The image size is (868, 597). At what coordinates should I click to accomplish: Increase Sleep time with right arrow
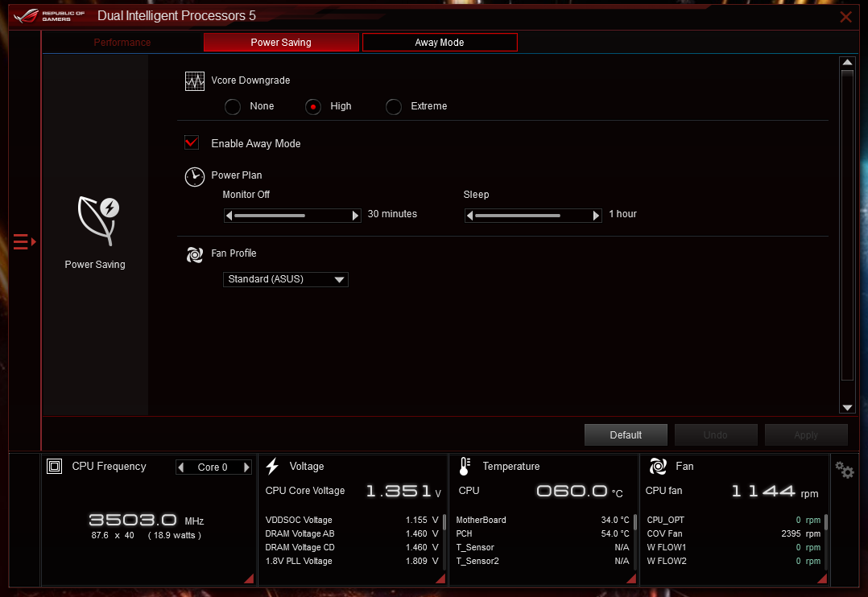596,216
